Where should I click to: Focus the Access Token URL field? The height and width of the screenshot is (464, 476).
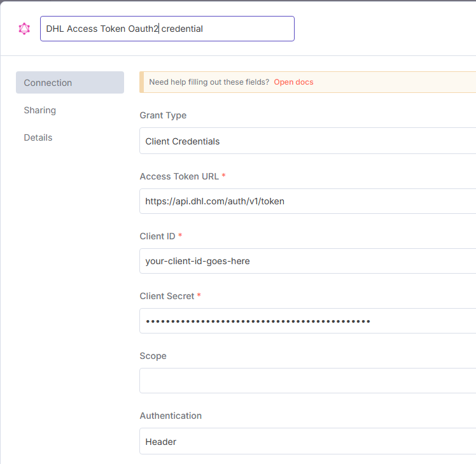point(307,201)
